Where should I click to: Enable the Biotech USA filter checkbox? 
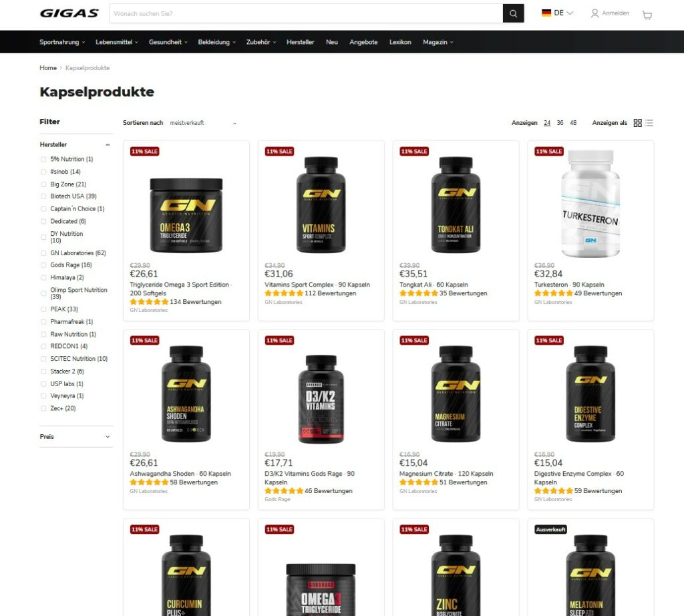click(43, 196)
